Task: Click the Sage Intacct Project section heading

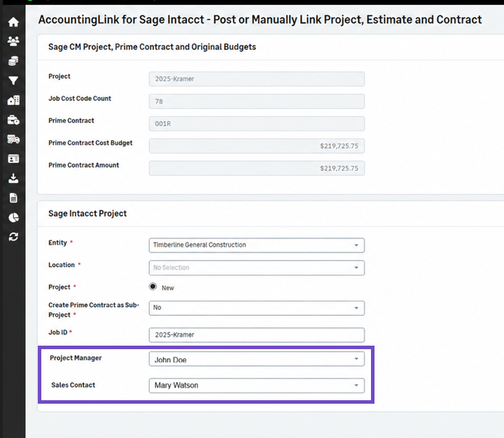Action: [87, 213]
